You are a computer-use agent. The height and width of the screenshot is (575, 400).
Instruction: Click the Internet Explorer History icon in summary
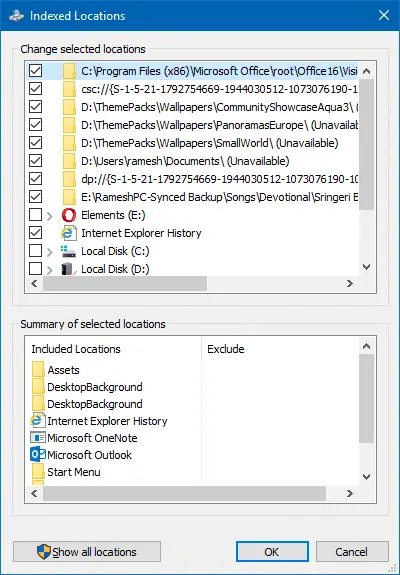click(38, 421)
